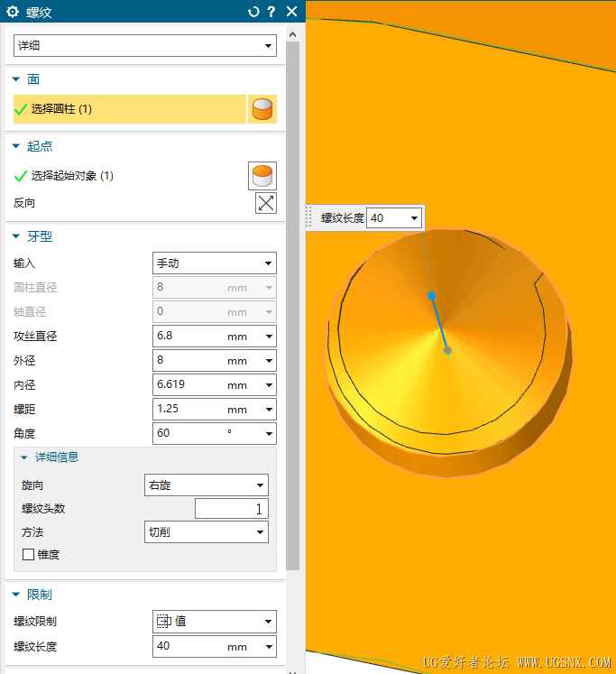This screenshot has height=674, width=616.
Task: Click the dialog vertical scrollbar thumb
Action: 293,306
